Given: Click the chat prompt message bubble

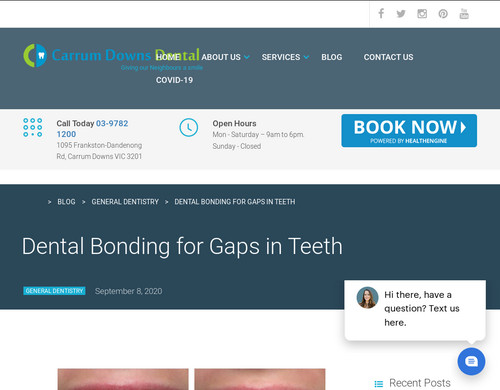Looking at the screenshot, I should 415,310.
